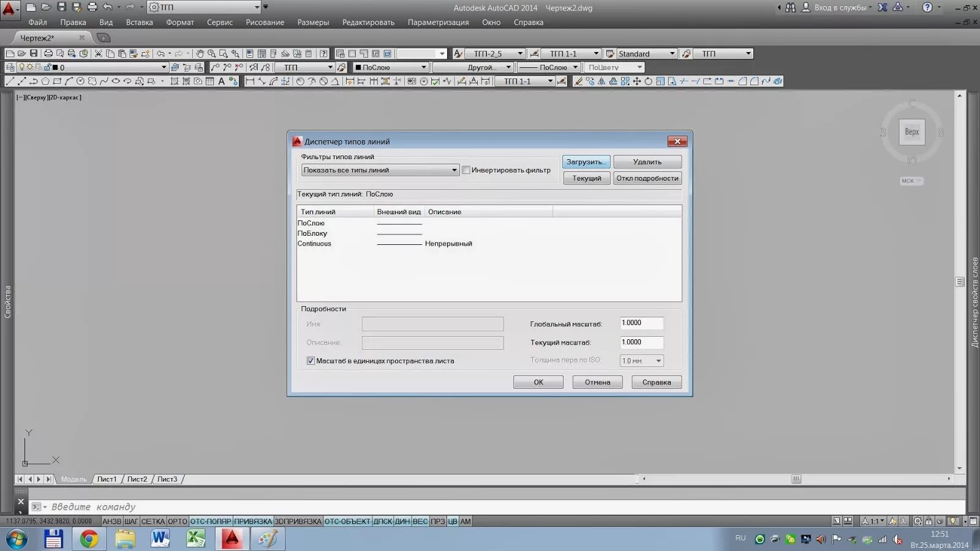Click the Linear dimension tool icon

pos(250,81)
